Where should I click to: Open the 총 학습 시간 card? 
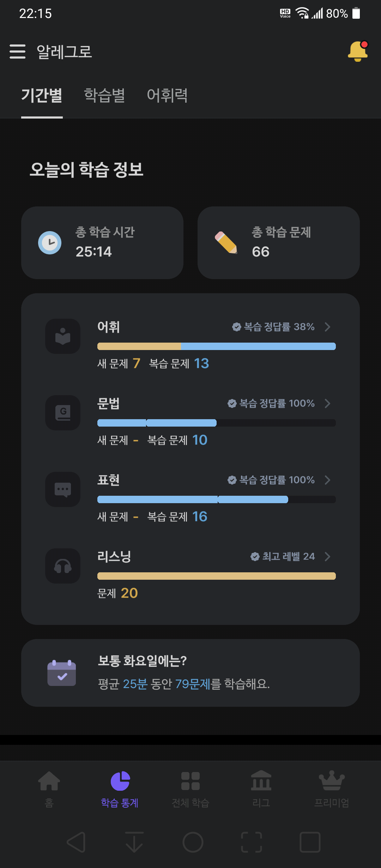[102, 243]
